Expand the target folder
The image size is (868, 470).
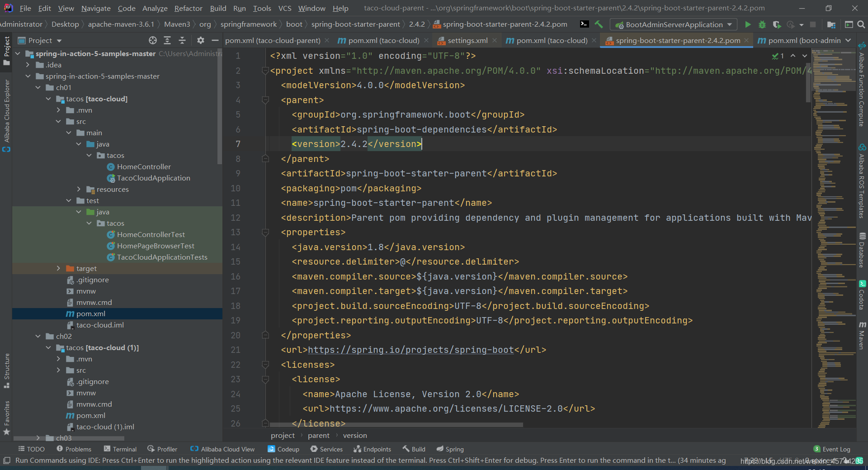[59, 269]
